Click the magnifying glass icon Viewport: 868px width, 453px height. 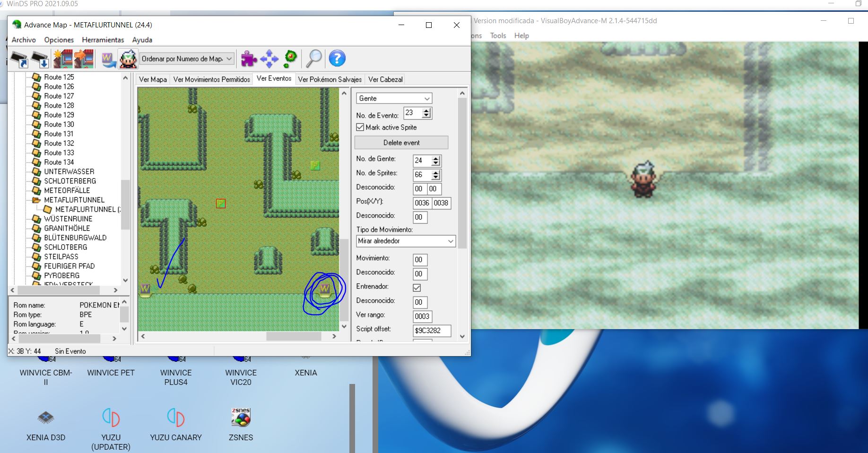[313, 59]
